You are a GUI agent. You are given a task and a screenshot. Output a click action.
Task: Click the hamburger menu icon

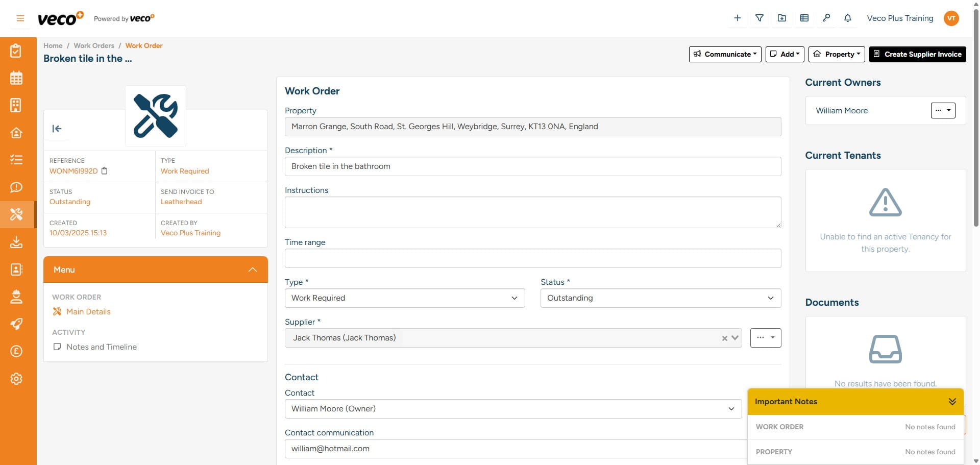tap(20, 18)
